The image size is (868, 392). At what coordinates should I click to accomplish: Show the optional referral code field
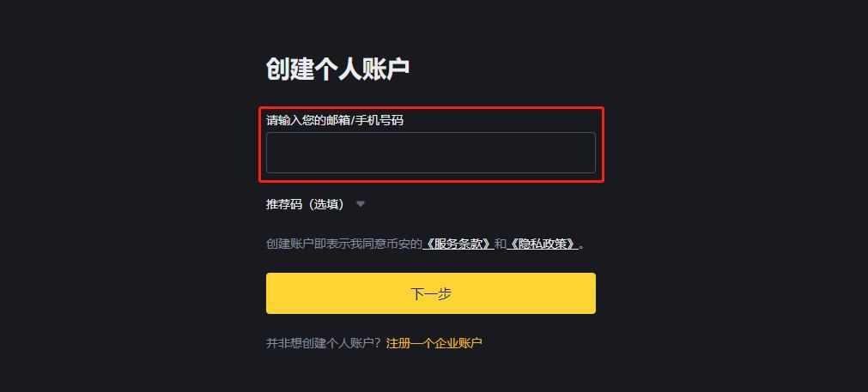pos(361,204)
